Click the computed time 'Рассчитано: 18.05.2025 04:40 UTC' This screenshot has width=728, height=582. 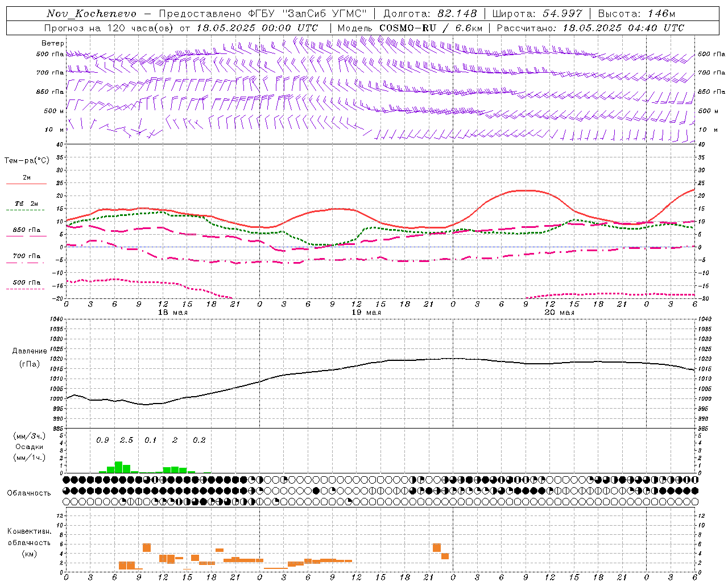[x=590, y=28]
